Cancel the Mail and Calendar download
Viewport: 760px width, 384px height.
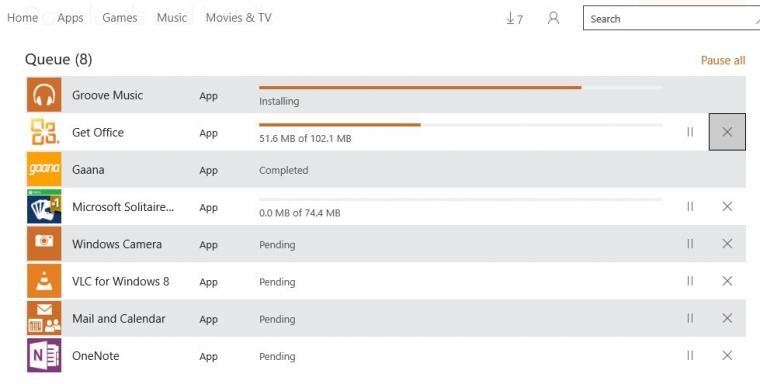pyautogui.click(x=727, y=318)
